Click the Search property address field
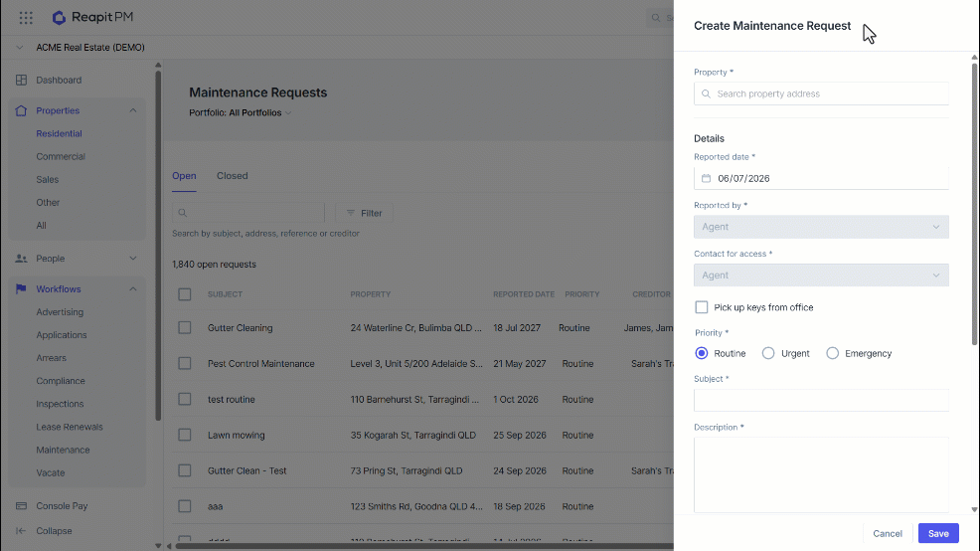980x551 pixels. [x=821, y=93]
